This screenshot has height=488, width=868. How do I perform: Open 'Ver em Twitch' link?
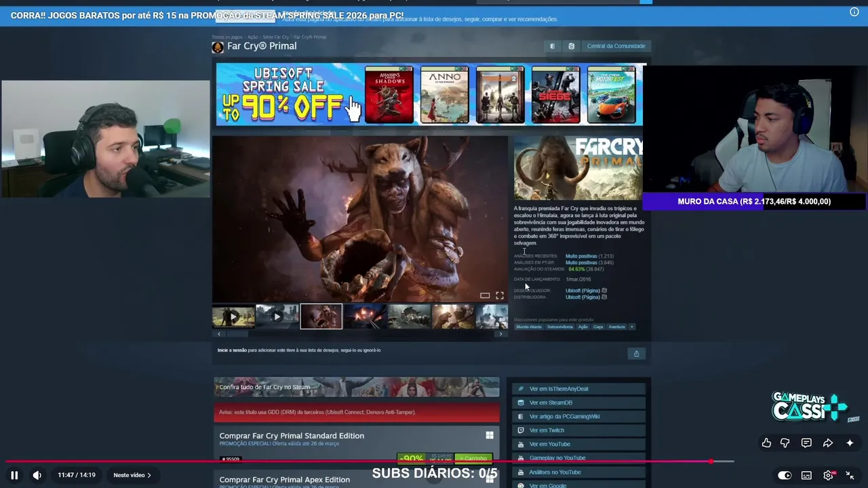point(580,430)
